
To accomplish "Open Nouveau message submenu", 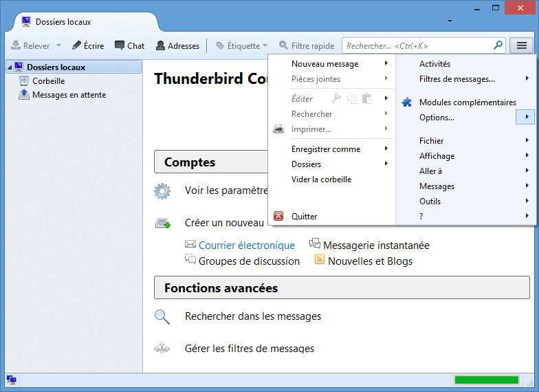I will (x=331, y=63).
